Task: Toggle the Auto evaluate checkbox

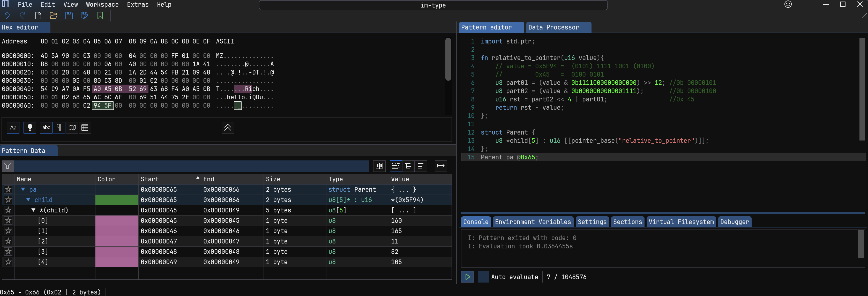Action: (x=483, y=277)
